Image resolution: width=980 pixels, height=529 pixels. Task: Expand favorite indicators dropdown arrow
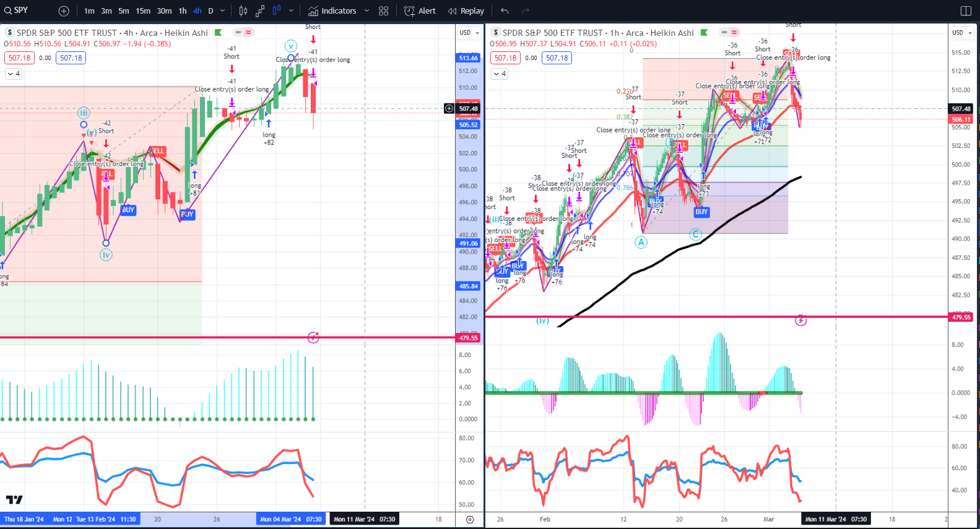tap(366, 11)
